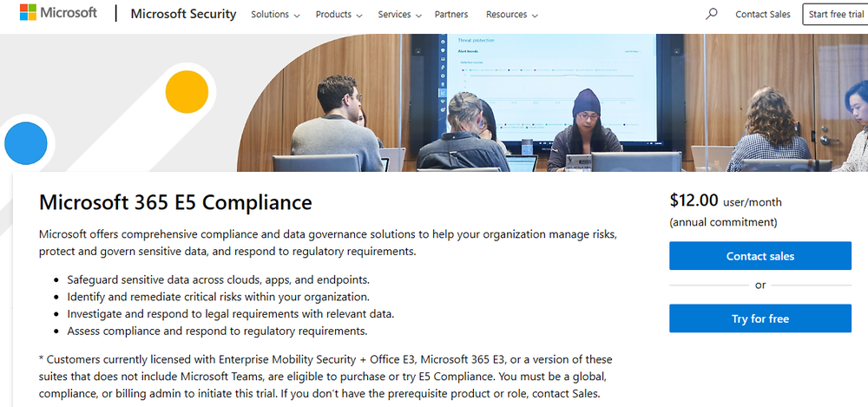868x407 pixels.
Task: Click 'Assess compliance and respond' bullet
Action: pyautogui.click(x=217, y=332)
